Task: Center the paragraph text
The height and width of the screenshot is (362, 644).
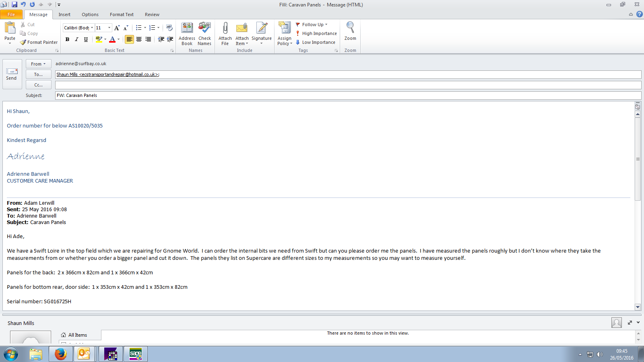Action: [x=139, y=39]
